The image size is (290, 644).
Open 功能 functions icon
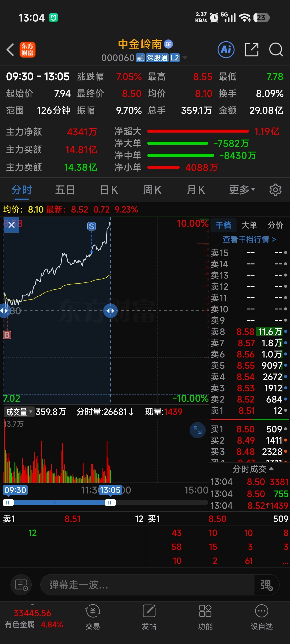[205, 617]
